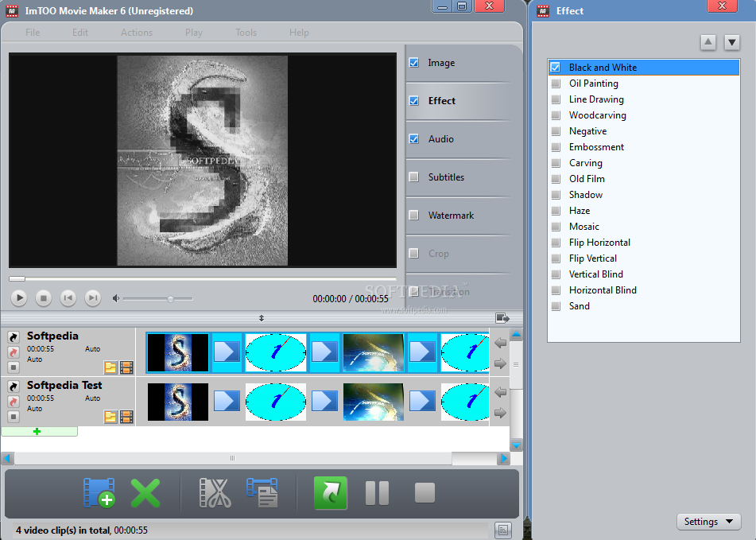This screenshot has width=756, height=540.
Task: Click red arrow icon of Softpedia Test
Action: (x=14, y=402)
